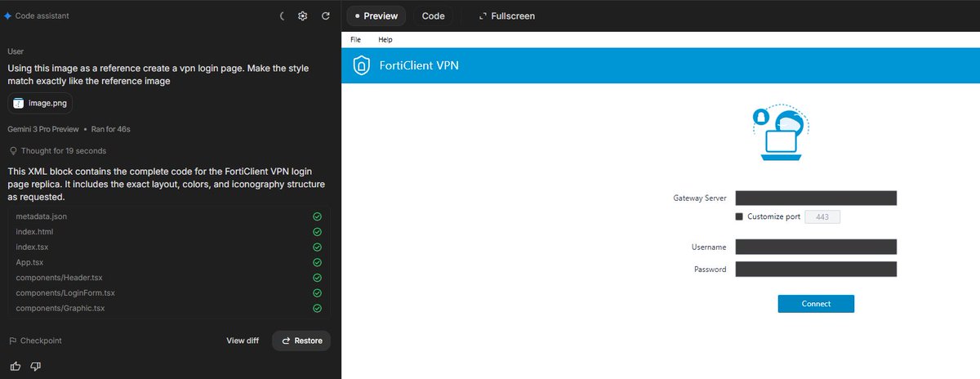The image size is (980, 379).
Task: Open components/Header.tsx file row
Action: coord(168,278)
